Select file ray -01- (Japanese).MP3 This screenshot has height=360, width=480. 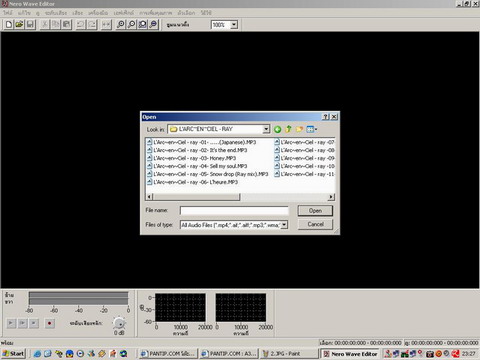point(201,142)
